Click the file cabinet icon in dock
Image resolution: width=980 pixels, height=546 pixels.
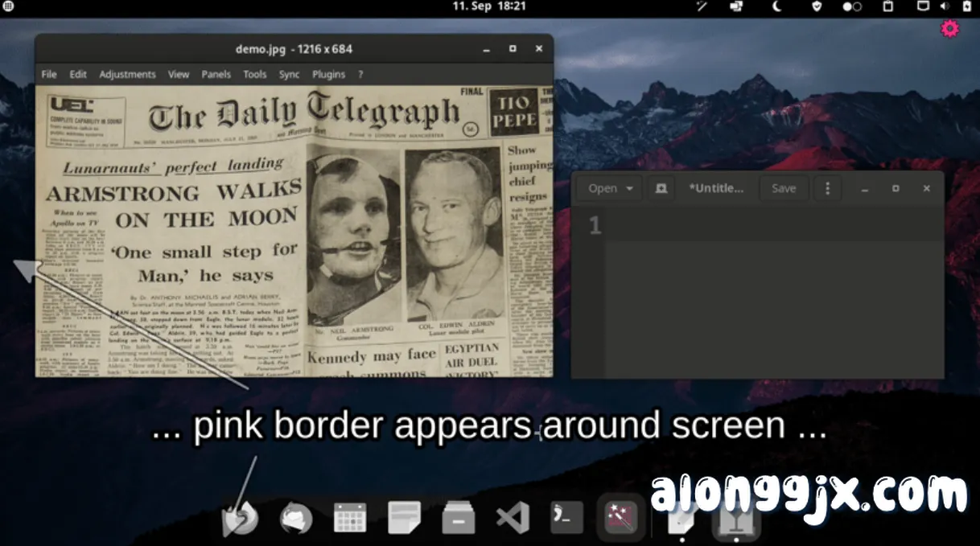[x=459, y=518]
